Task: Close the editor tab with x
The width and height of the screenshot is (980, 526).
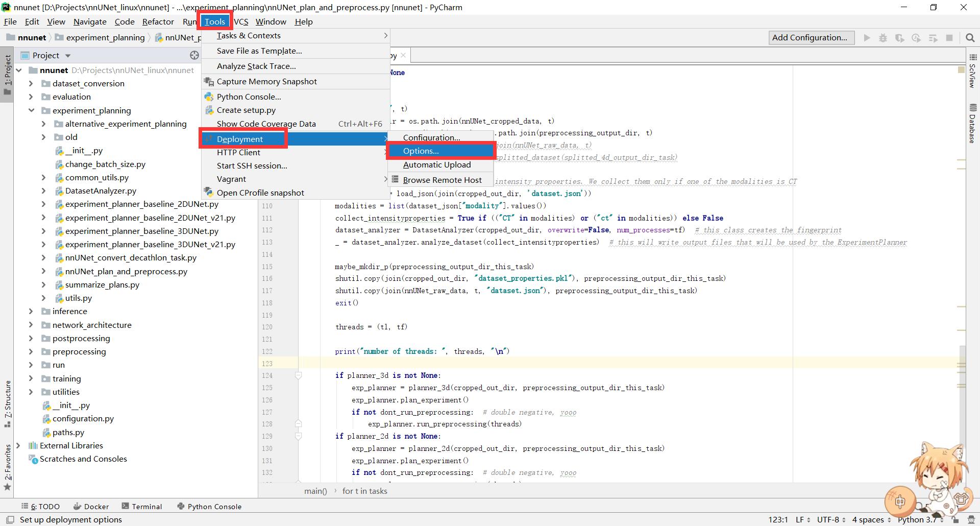Action: (x=403, y=55)
